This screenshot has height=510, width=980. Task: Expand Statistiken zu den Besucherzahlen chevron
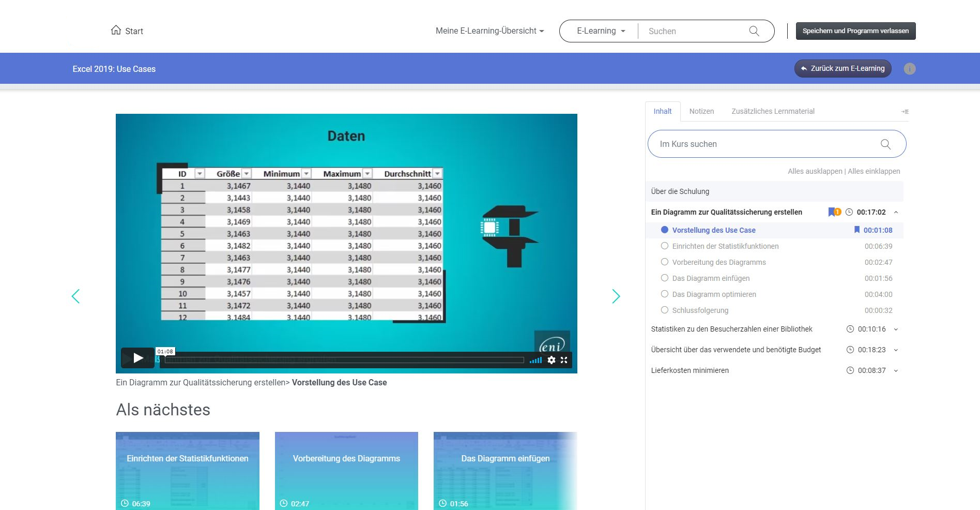point(896,329)
